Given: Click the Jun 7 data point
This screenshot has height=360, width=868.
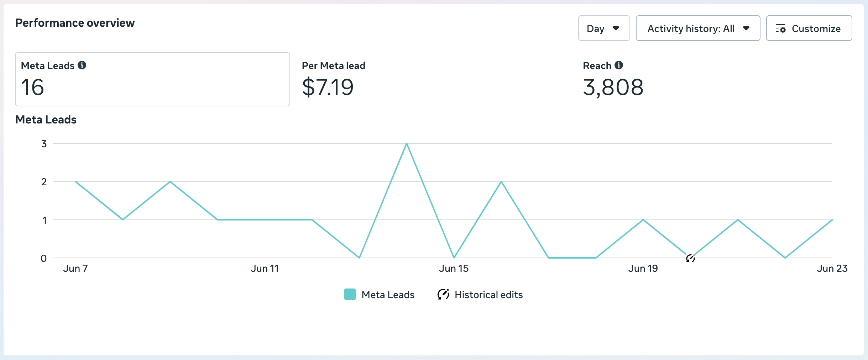Looking at the screenshot, I should 75,182.
